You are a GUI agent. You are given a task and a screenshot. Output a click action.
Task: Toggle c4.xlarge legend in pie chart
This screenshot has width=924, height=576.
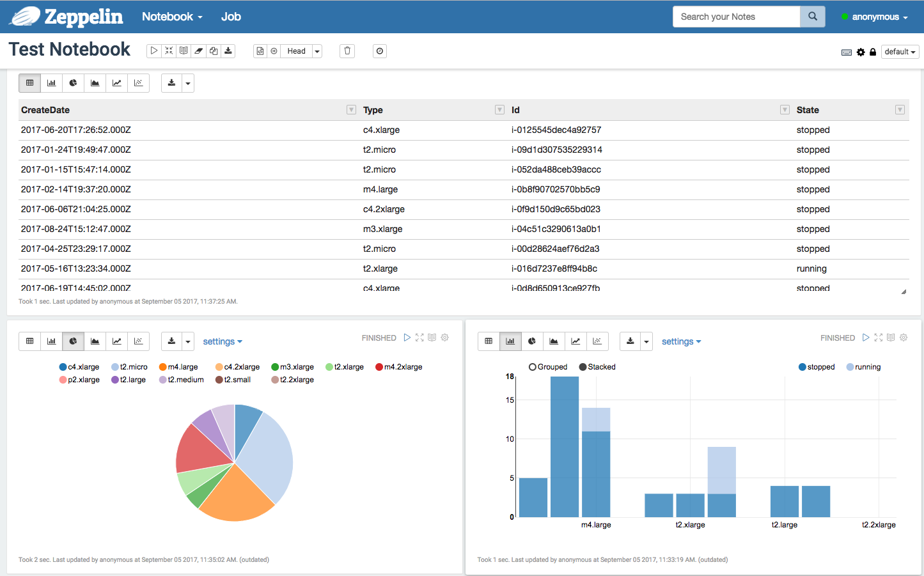click(79, 367)
